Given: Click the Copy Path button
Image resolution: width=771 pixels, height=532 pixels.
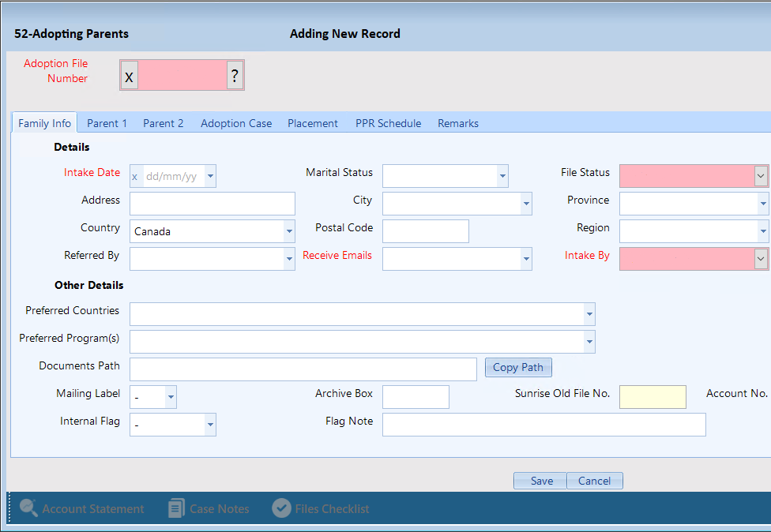Looking at the screenshot, I should pos(517,367).
